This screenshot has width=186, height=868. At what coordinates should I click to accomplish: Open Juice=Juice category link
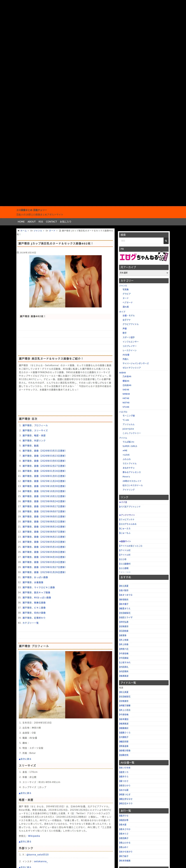point(128,429)
